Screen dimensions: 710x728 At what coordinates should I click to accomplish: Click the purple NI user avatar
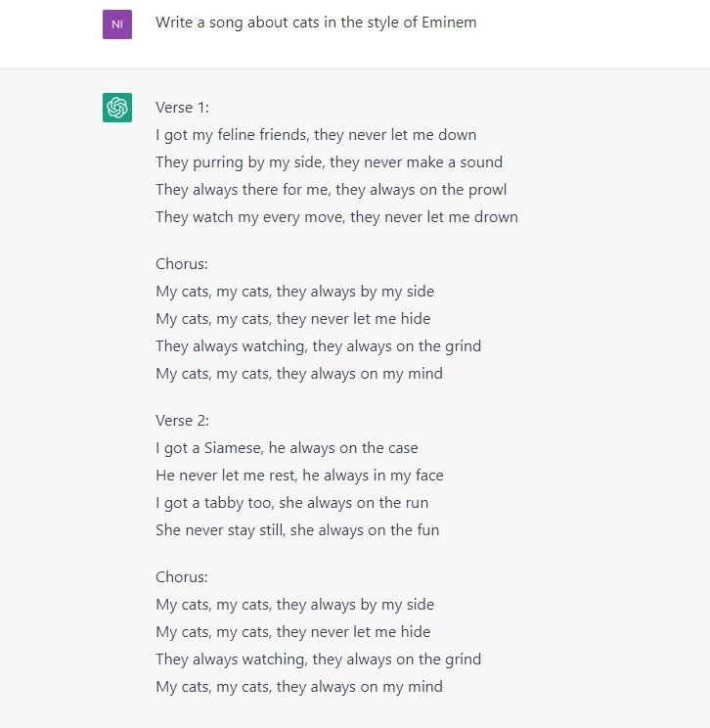point(117,24)
